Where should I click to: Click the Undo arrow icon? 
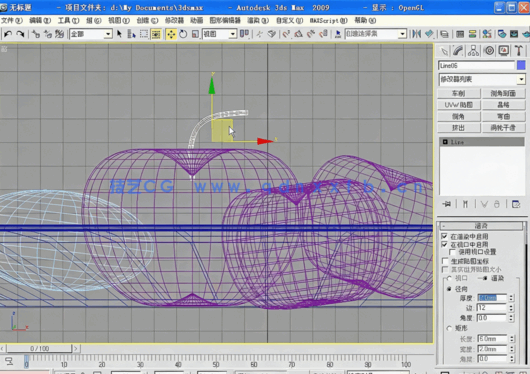pos(7,34)
